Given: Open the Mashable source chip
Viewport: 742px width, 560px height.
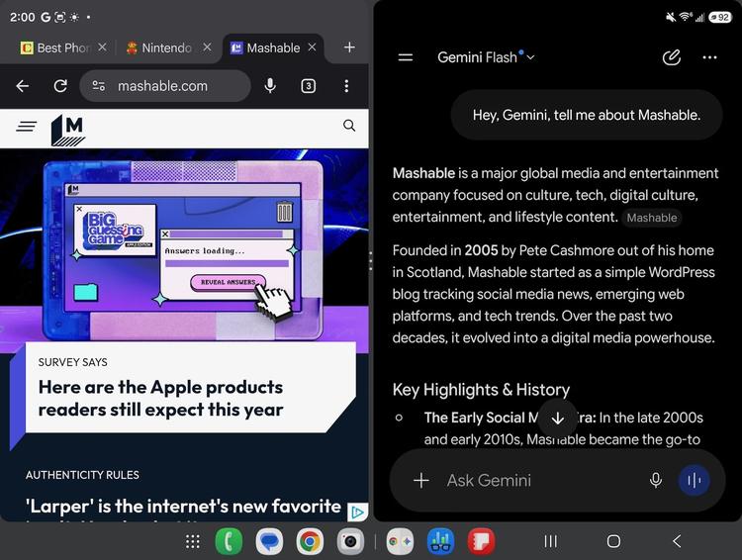Looking at the screenshot, I should point(652,218).
